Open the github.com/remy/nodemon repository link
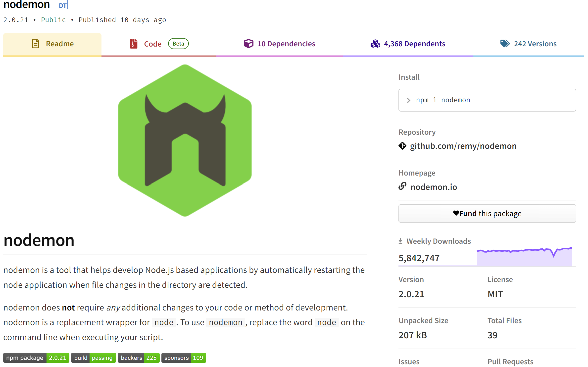Image resolution: width=588 pixels, height=367 pixels. pyautogui.click(x=463, y=146)
